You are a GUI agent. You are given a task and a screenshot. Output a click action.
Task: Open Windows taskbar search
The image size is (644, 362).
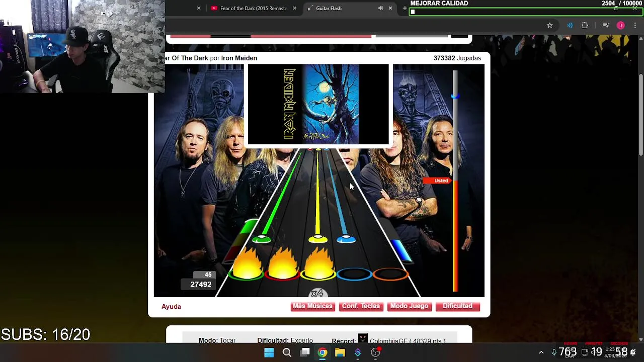(x=287, y=352)
